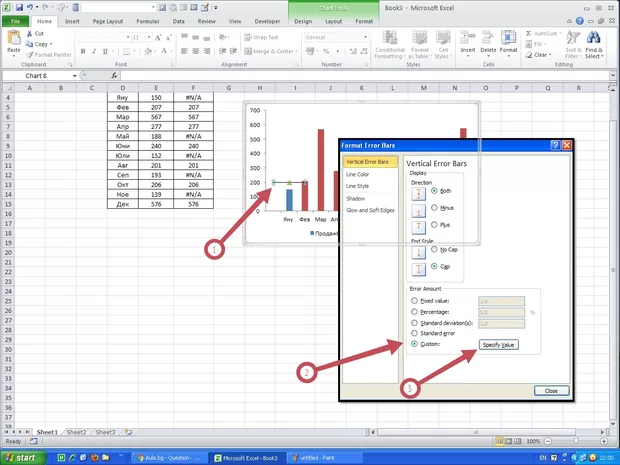Open Glow and Soft Edges section
The height and width of the screenshot is (465, 620).
(370, 210)
